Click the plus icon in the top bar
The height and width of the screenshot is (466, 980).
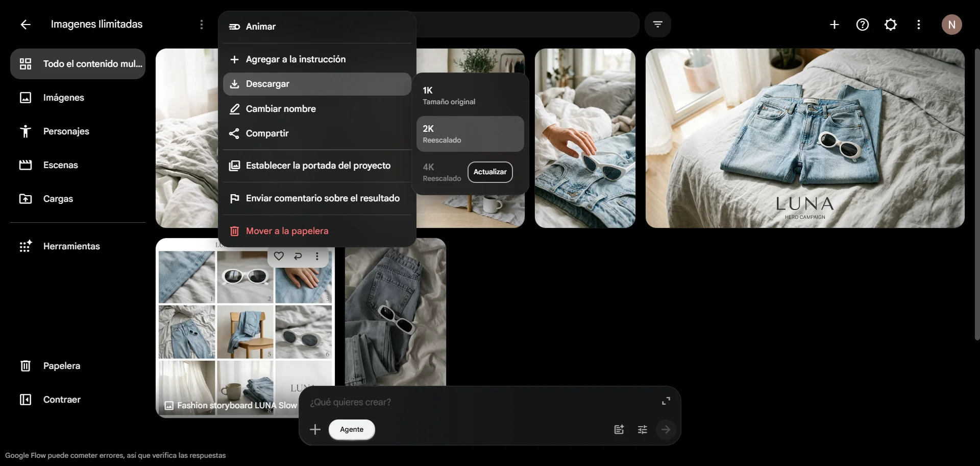[x=834, y=25]
